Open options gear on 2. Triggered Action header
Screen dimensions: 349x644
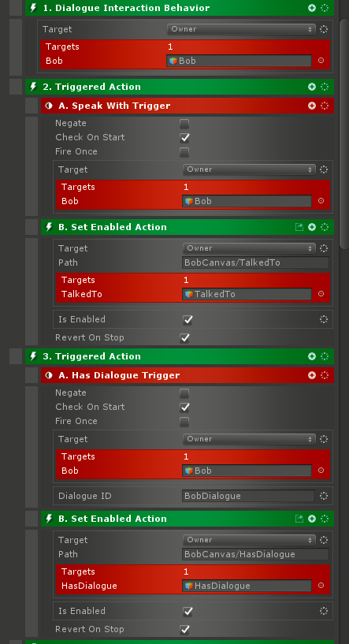pyautogui.click(x=325, y=87)
